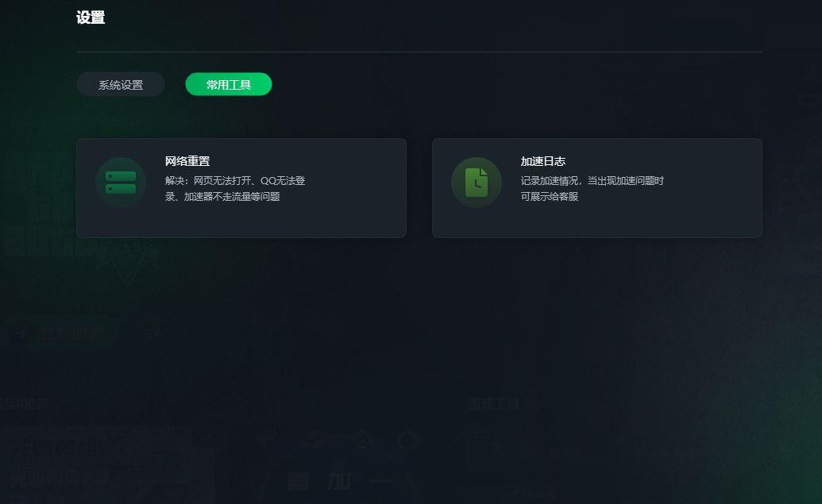Switch to the 系统设置 tab
The height and width of the screenshot is (504, 822).
pos(121,84)
